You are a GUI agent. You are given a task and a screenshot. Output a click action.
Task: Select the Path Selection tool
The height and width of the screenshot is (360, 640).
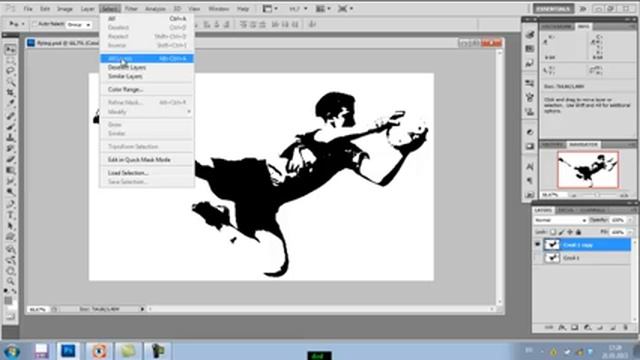10,225
